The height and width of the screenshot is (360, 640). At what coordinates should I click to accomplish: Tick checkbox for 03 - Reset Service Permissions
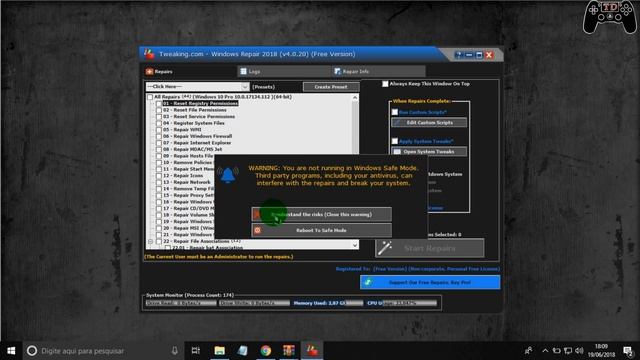click(159, 117)
